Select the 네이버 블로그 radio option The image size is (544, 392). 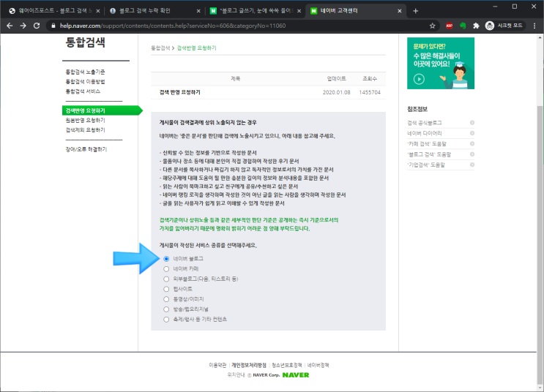pos(166,259)
